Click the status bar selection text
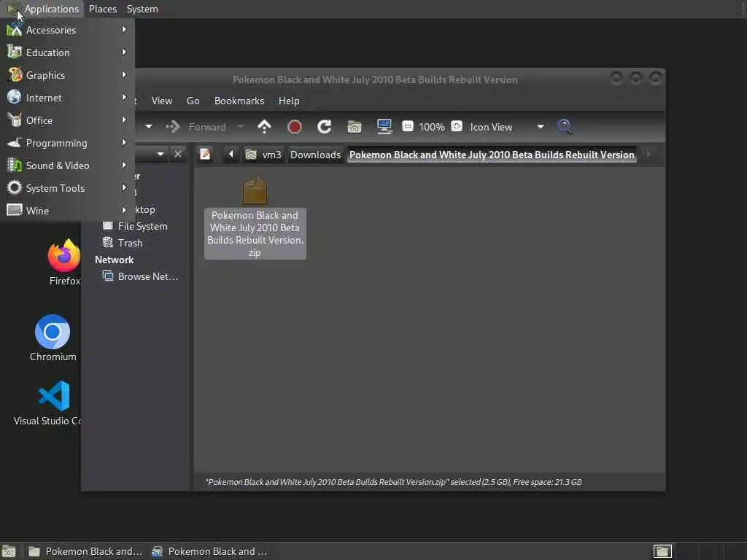 pos(393,482)
